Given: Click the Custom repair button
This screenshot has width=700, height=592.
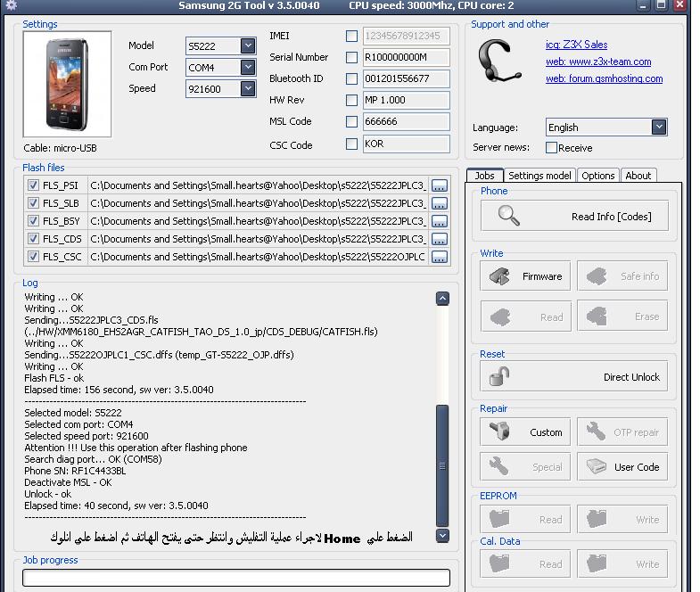Looking at the screenshot, I should coord(525,432).
